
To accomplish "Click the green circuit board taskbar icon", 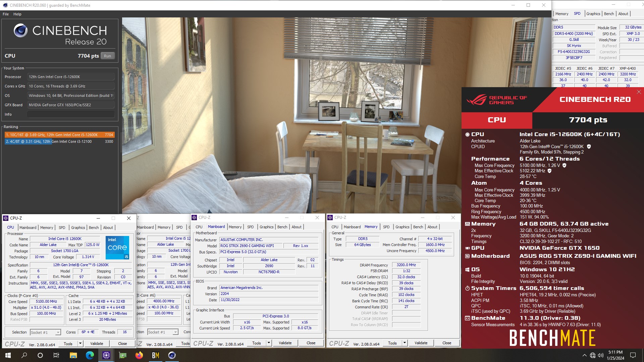I will pos(122,355).
